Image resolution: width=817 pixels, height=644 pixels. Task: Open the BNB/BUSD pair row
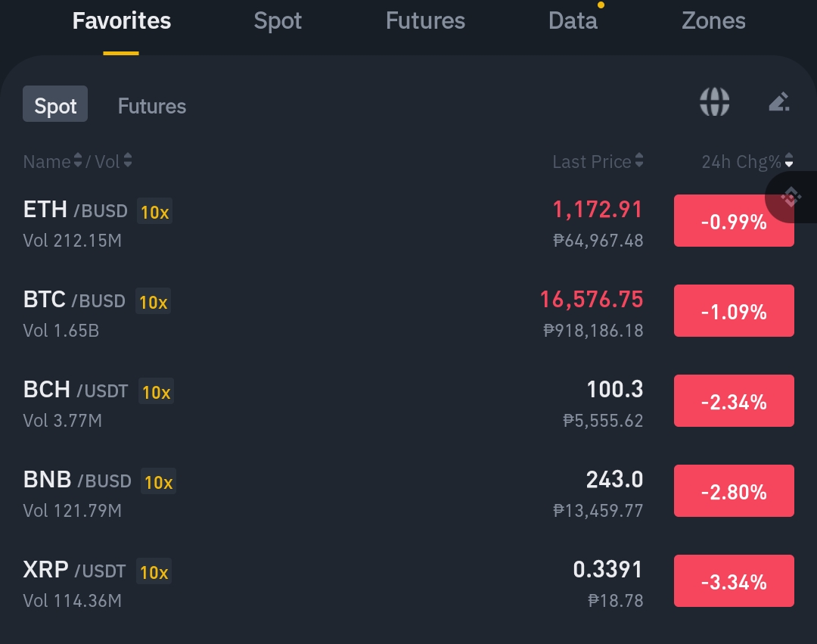tap(408, 493)
